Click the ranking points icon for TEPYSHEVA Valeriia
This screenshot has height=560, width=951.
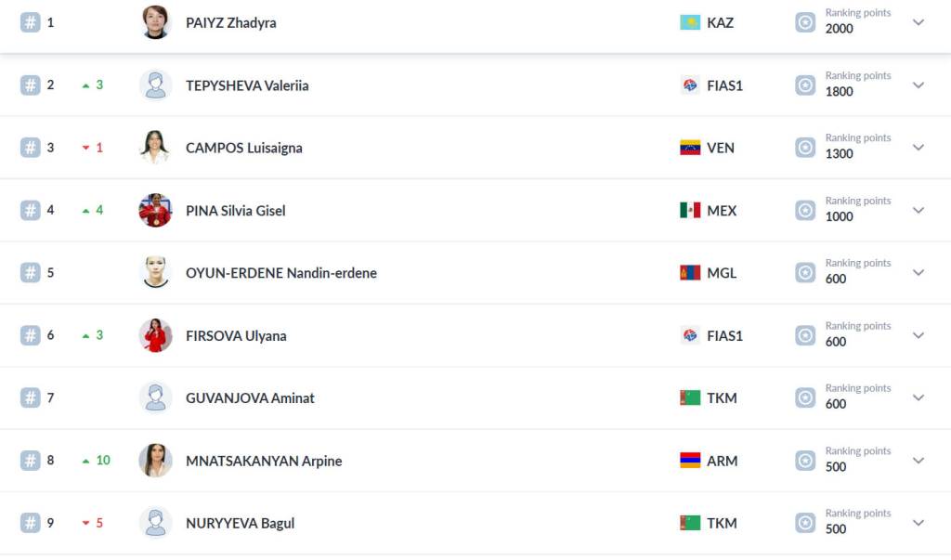(x=805, y=85)
